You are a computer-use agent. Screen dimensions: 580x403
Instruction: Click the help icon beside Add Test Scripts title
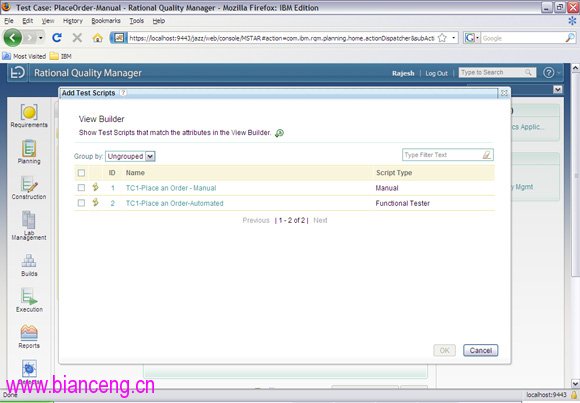(123, 93)
